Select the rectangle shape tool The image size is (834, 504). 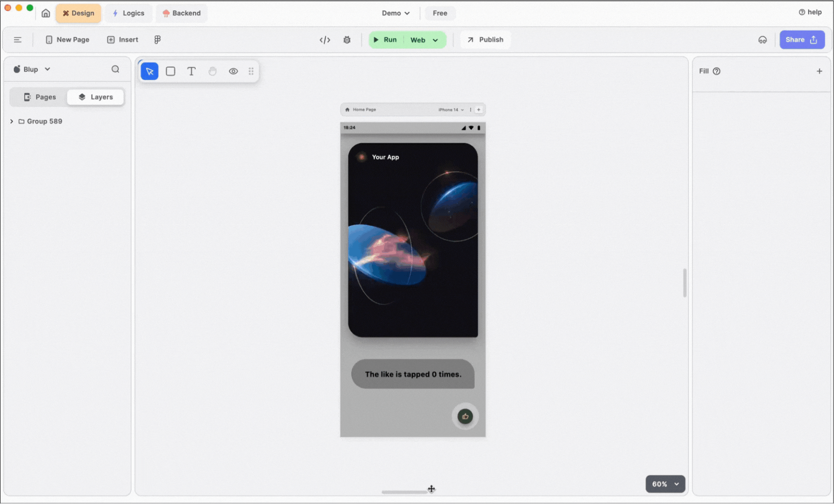pos(170,71)
